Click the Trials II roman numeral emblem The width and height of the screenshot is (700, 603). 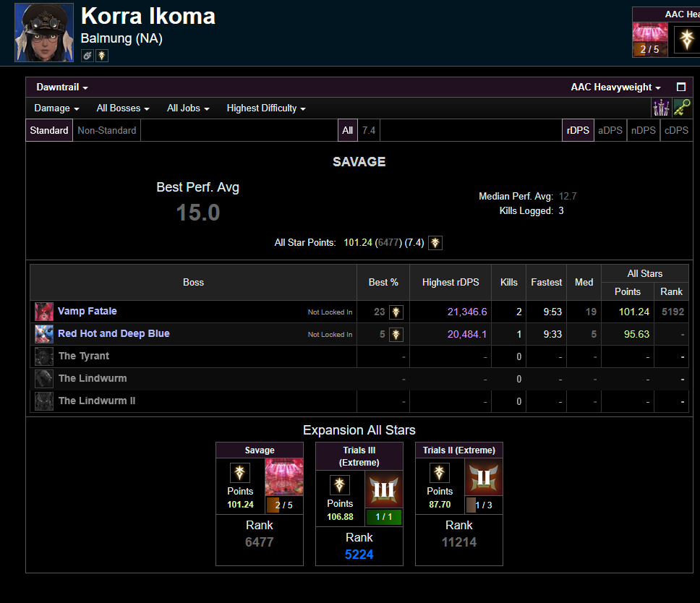[484, 476]
